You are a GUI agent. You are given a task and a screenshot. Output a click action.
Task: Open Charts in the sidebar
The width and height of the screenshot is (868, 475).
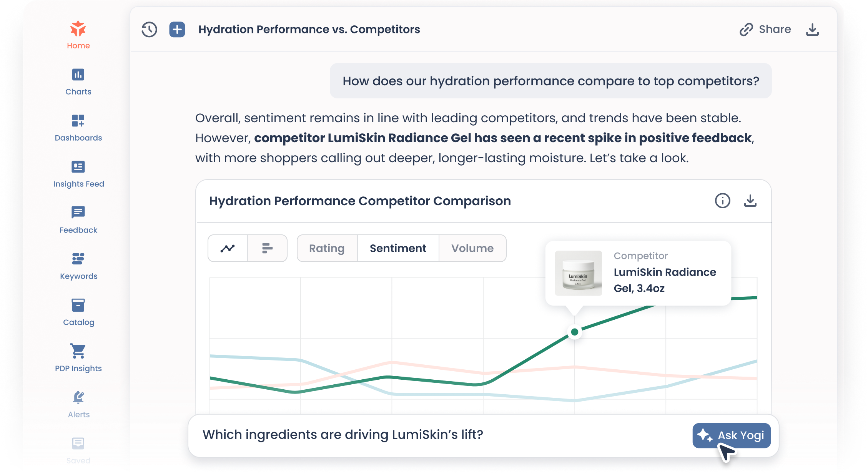tap(78, 81)
